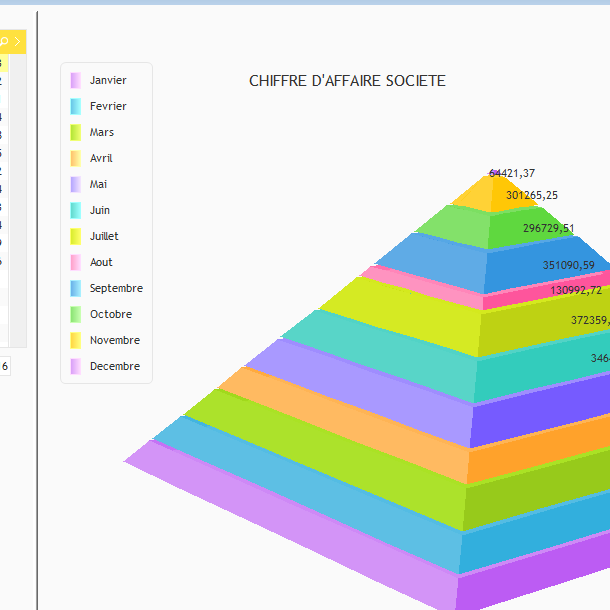Click the data label 351090,59
This screenshot has width=610, height=610.
[568, 265]
